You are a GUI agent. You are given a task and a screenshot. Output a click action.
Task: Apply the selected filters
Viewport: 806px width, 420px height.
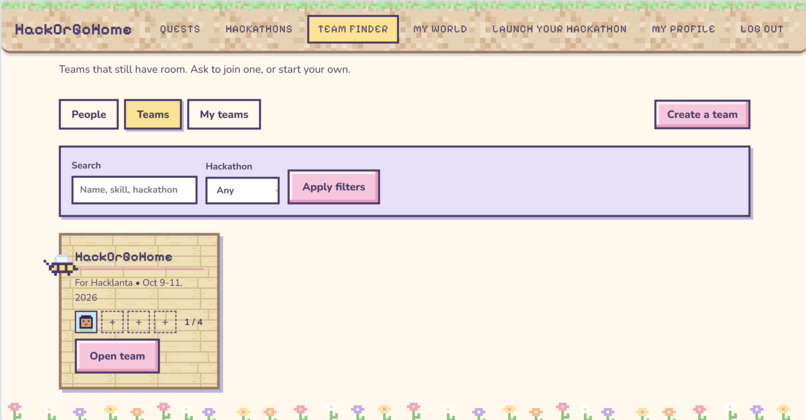pos(334,187)
